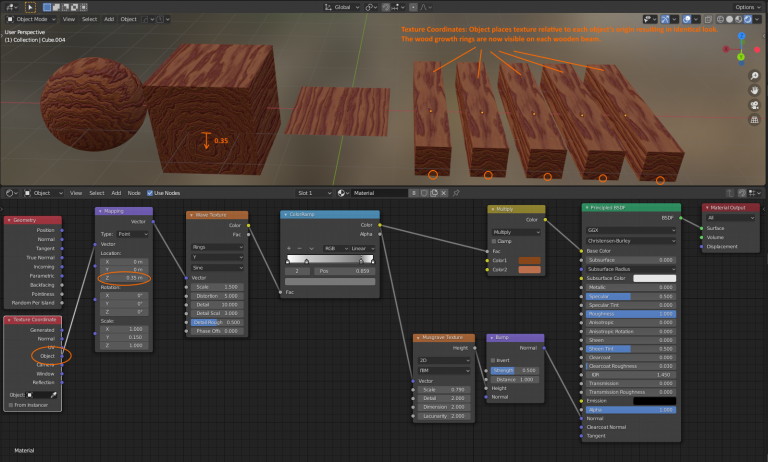Enable Clamp on the Multiply node
The image size is (768, 462).
[494, 241]
